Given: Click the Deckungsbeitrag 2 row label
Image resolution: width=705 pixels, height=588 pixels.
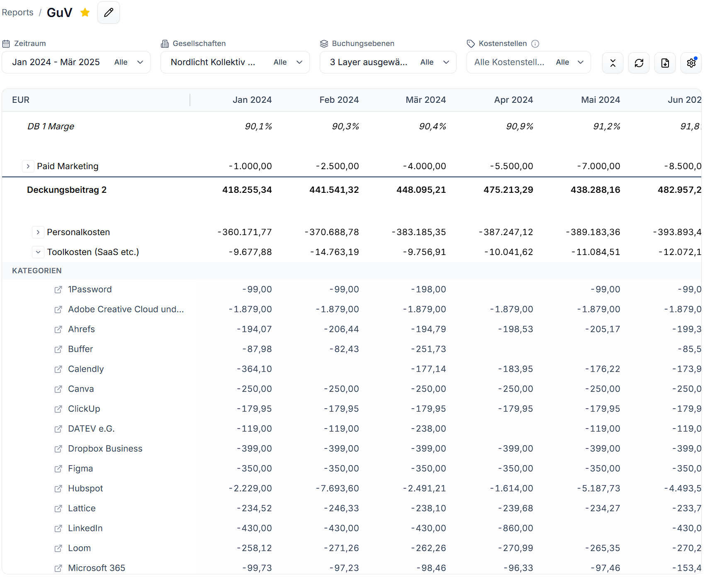Looking at the screenshot, I should (67, 190).
